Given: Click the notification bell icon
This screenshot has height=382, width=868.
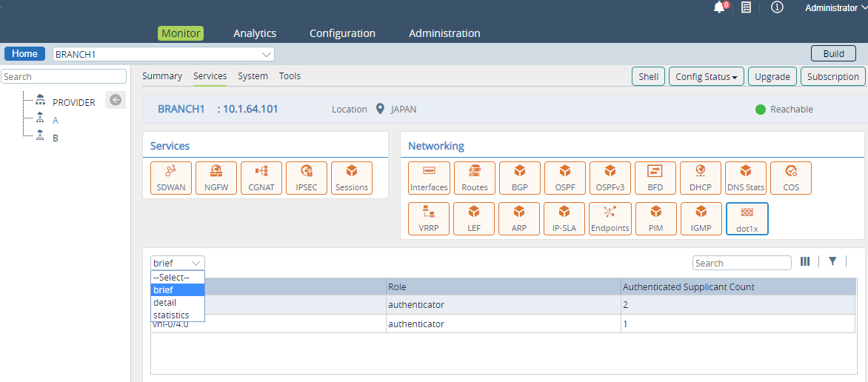Looking at the screenshot, I should [x=719, y=7].
